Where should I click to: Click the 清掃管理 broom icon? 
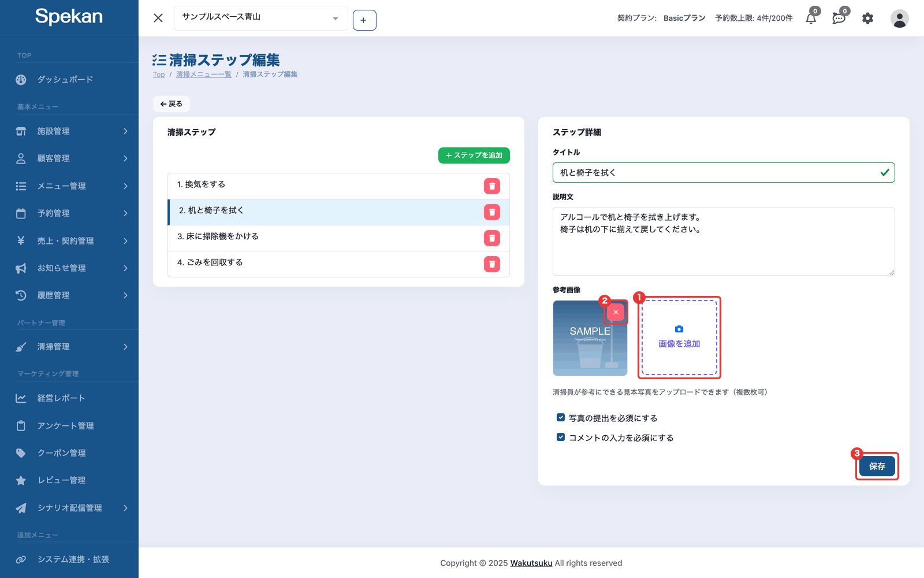21,347
